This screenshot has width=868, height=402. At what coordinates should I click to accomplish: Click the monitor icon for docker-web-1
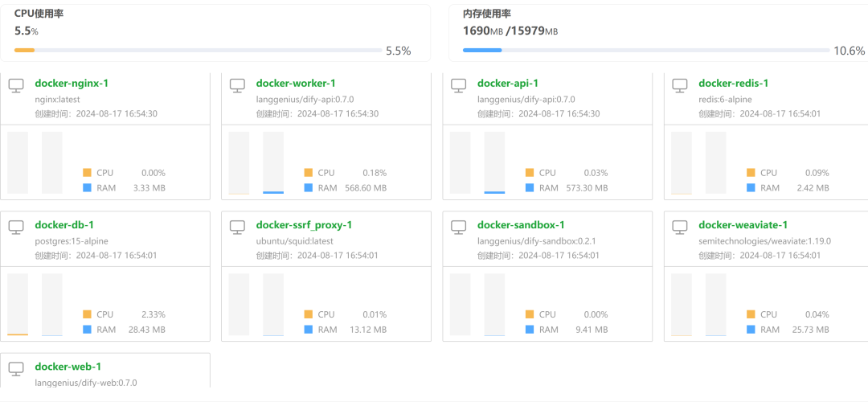[17, 368]
